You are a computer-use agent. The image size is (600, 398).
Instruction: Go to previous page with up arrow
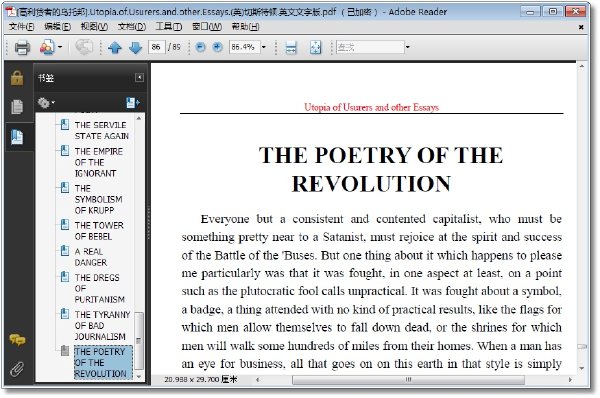(115, 47)
